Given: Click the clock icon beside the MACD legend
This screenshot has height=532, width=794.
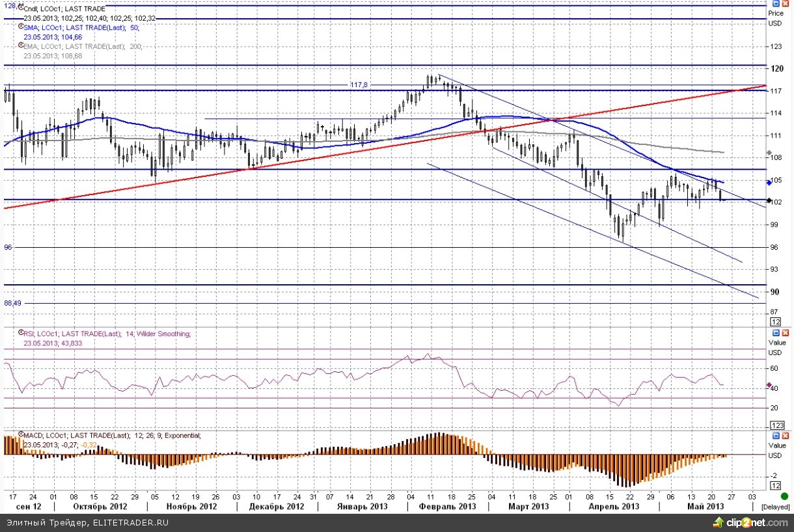Looking at the screenshot, I should tap(21, 434).
